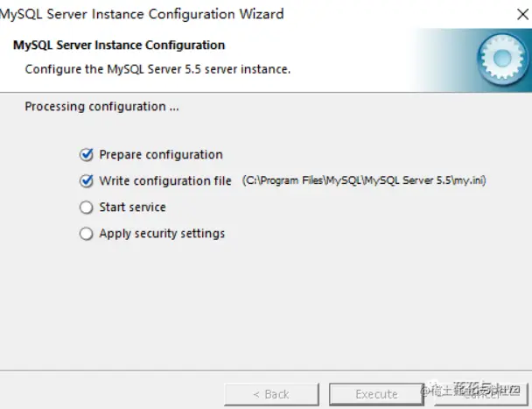Click the "Prepare configuration" step label
The width and height of the screenshot is (532, 409).
(x=161, y=155)
